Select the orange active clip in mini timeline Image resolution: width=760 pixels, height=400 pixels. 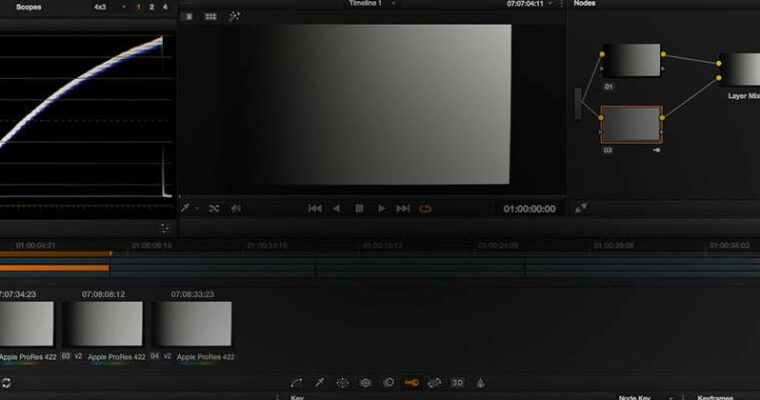coord(54,268)
